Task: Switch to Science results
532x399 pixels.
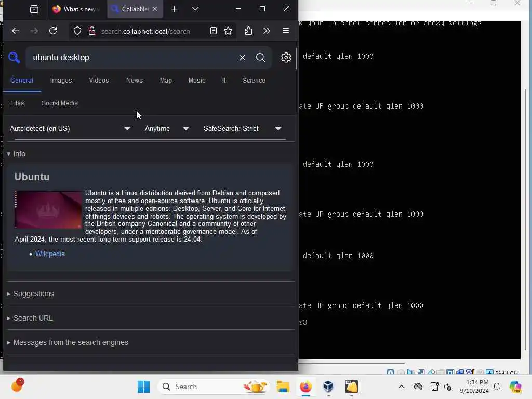Action: click(254, 81)
